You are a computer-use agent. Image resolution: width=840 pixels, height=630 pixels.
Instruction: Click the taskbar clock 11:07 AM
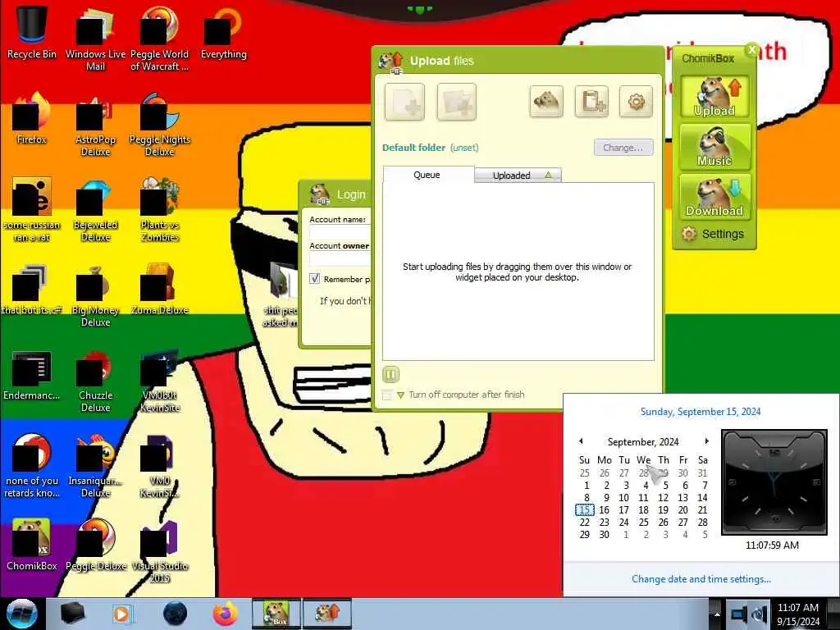(x=798, y=614)
